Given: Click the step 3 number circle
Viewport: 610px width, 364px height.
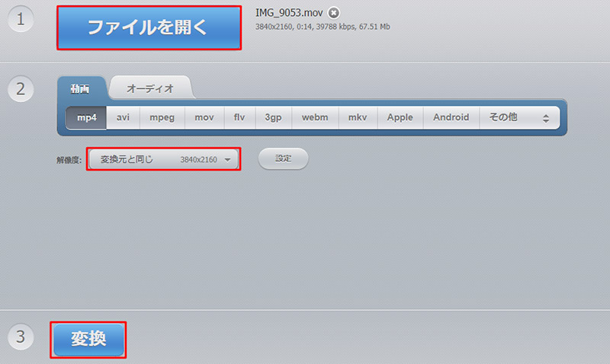Looking at the screenshot, I should 21,337.
